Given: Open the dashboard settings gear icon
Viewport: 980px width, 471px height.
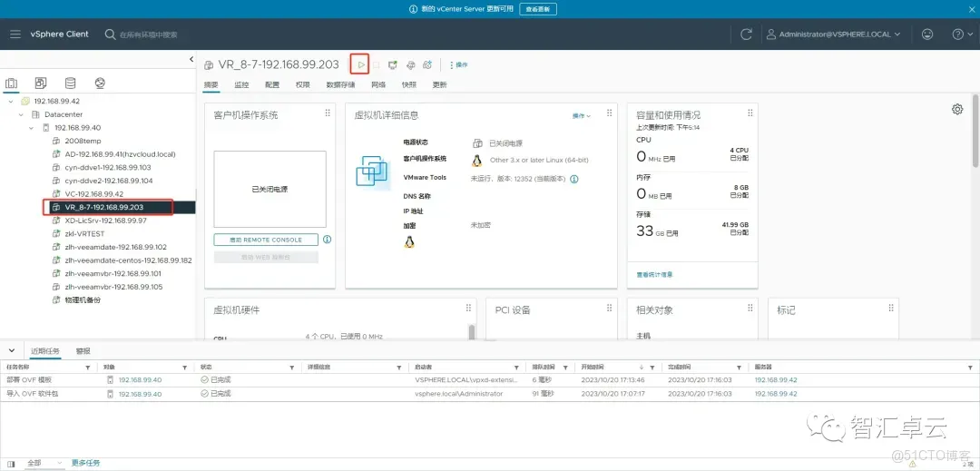Looking at the screenshot, I should tap(957, 109).
